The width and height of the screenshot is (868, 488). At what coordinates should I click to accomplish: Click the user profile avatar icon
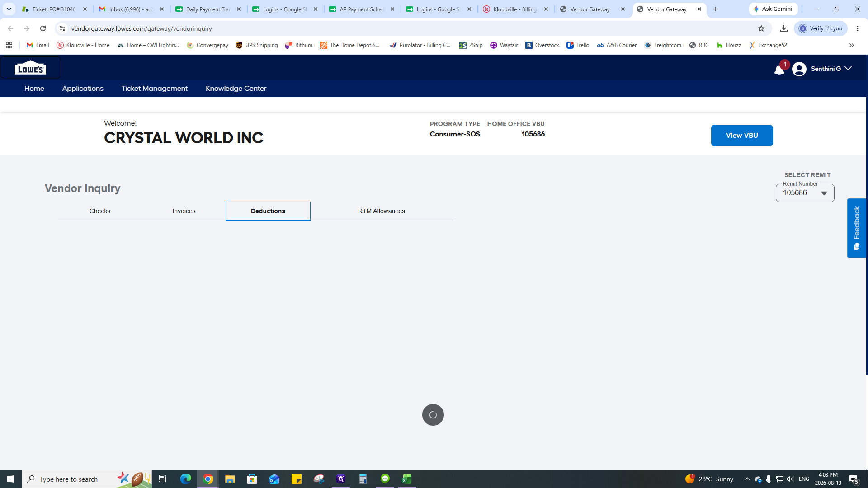pos(799,69)
